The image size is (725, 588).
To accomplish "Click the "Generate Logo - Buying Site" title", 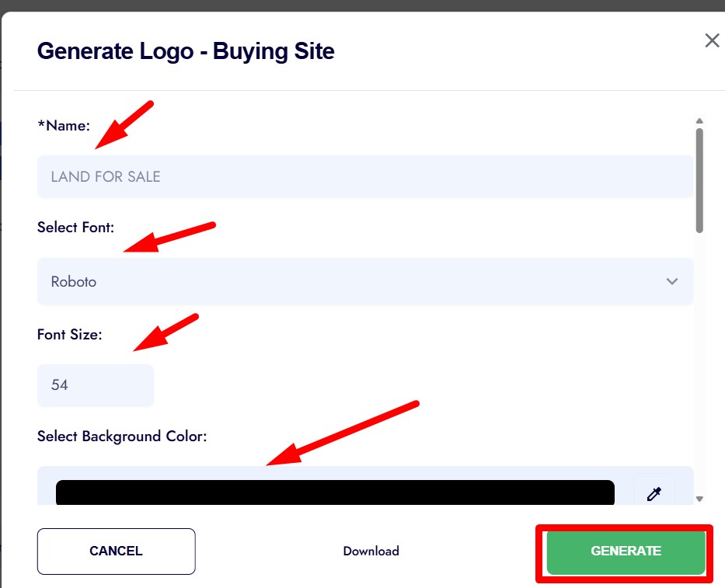I will 186,51.
